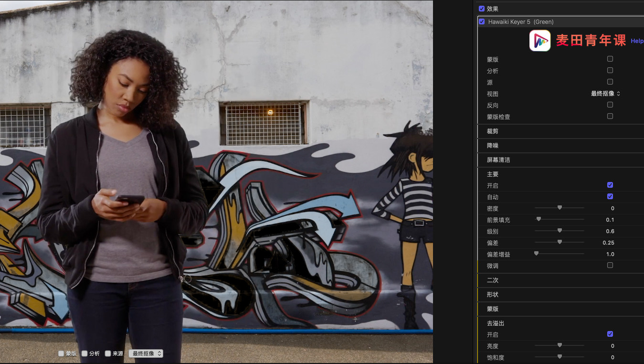The height and width of the screenshot is (364, 644).
Task: Click the 密度 slider handle
Action: pyautogui.click(x=560, y=208)
